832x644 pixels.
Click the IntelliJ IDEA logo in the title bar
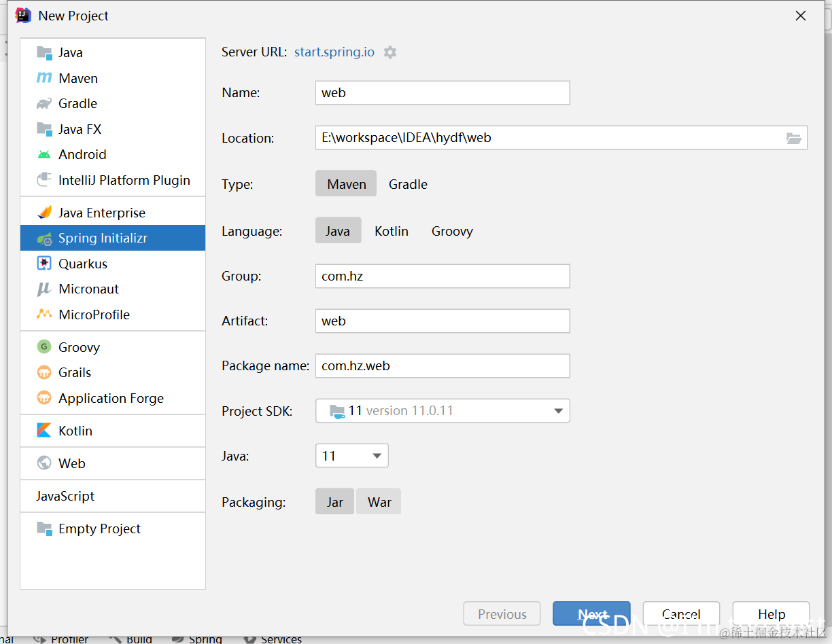click(23, 15)
